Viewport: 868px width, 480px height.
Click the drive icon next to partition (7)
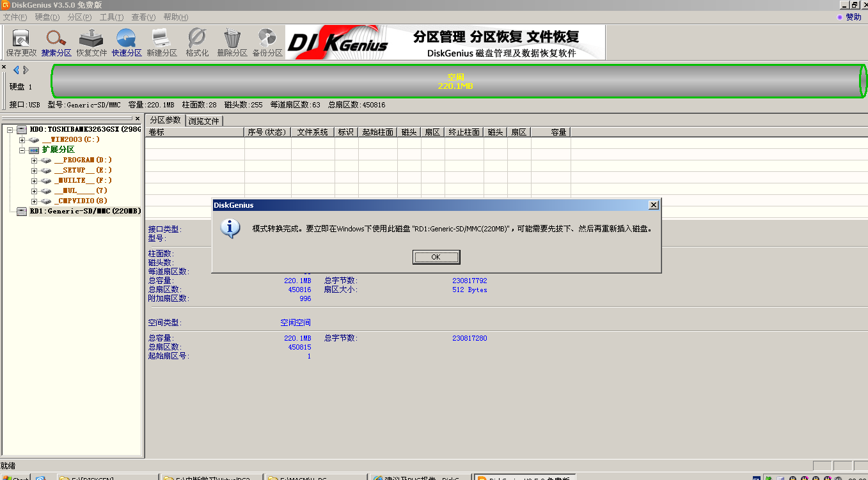click(x=46, y=190)
